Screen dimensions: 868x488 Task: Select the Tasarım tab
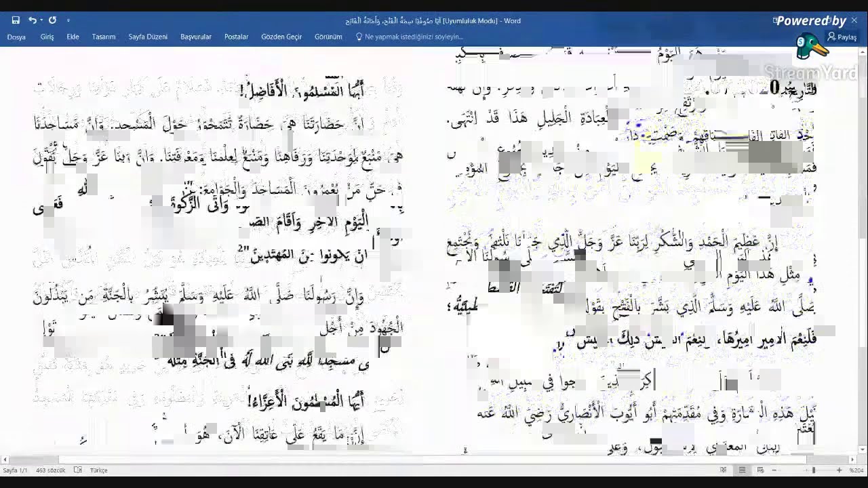pyautogui.click(x=104, y=37)
